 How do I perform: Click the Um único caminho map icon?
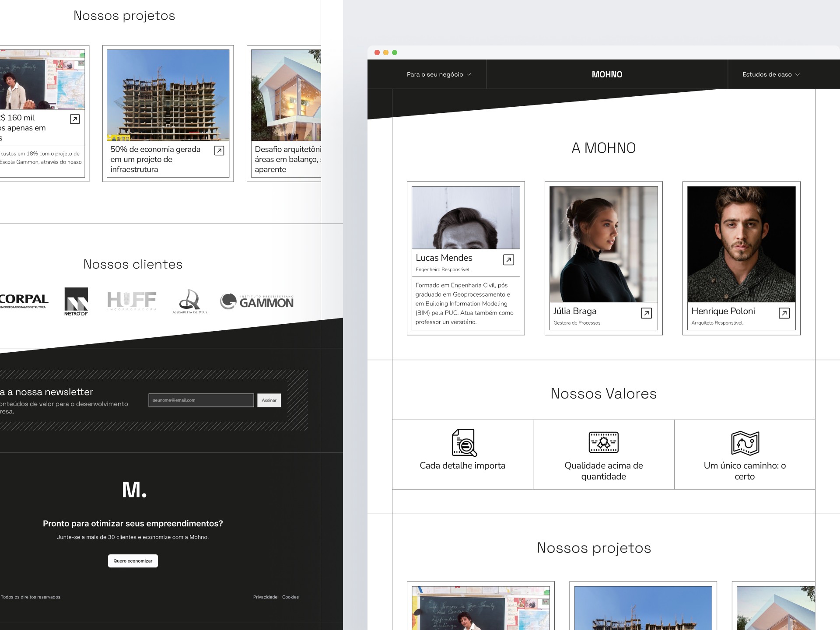pyautogui.click(x=745, y=443)
